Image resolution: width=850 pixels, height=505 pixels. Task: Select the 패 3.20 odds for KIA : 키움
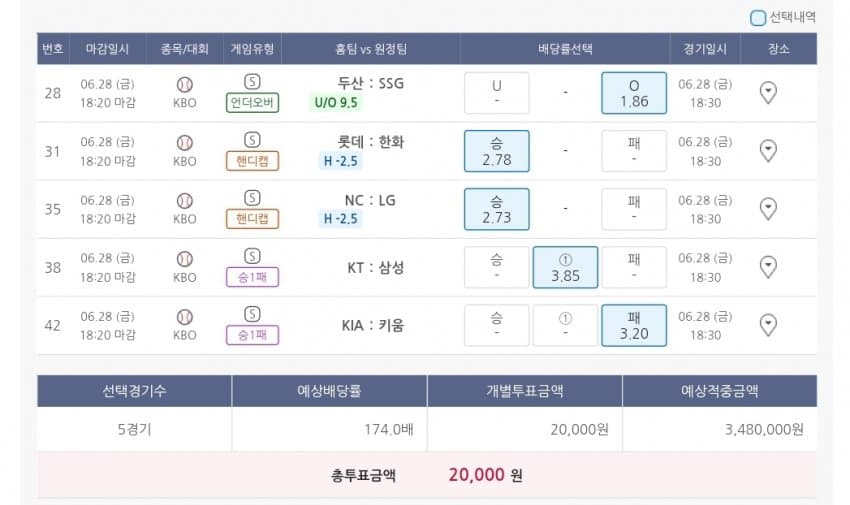(633, 325)
